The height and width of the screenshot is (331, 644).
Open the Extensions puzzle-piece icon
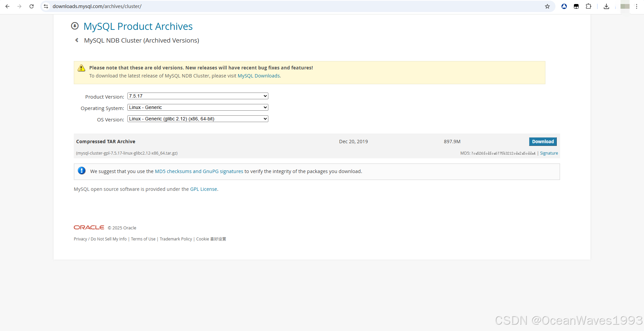coord(588,6)
